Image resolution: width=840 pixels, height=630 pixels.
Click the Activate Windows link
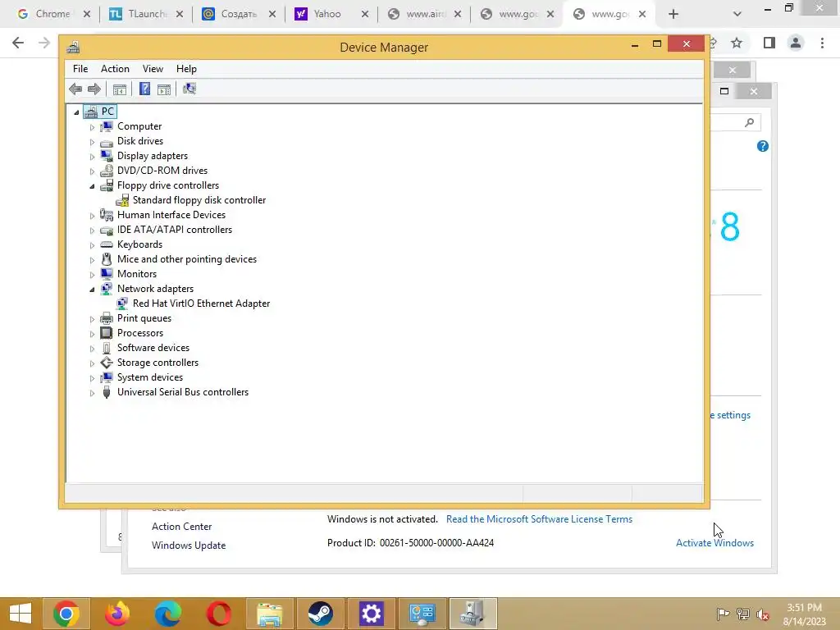point(714,543)
